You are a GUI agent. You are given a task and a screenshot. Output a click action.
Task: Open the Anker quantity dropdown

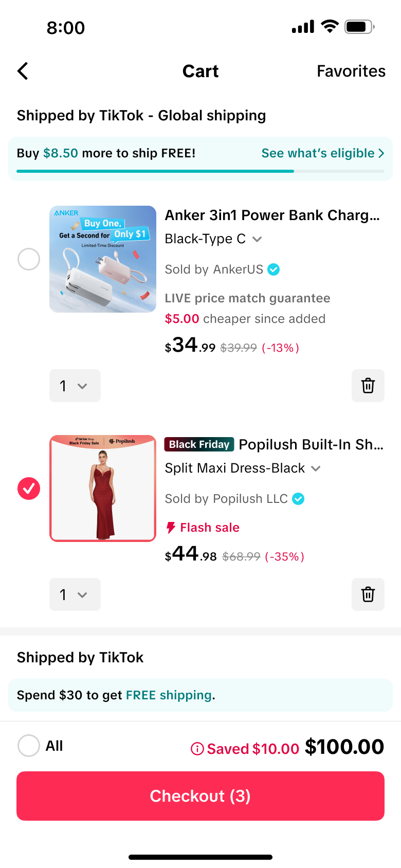tap(75, 386)
